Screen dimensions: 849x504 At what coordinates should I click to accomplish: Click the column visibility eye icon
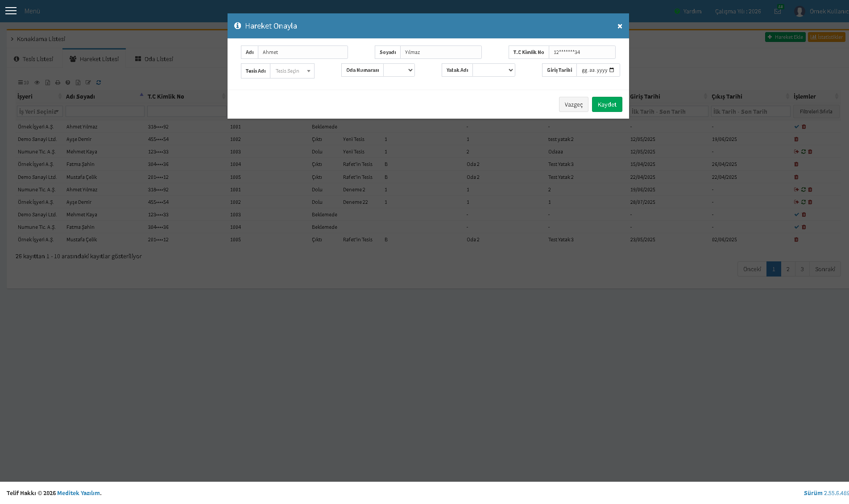(37, 83)
